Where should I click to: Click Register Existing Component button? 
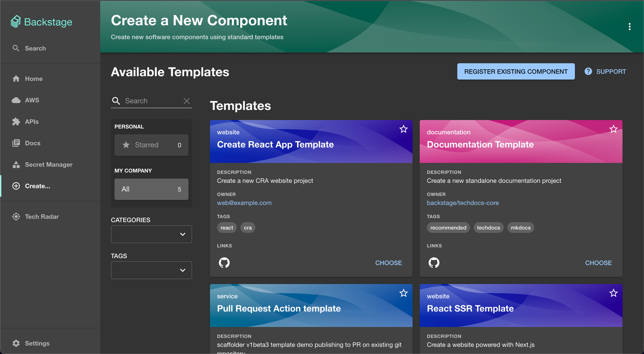[516, 71]
